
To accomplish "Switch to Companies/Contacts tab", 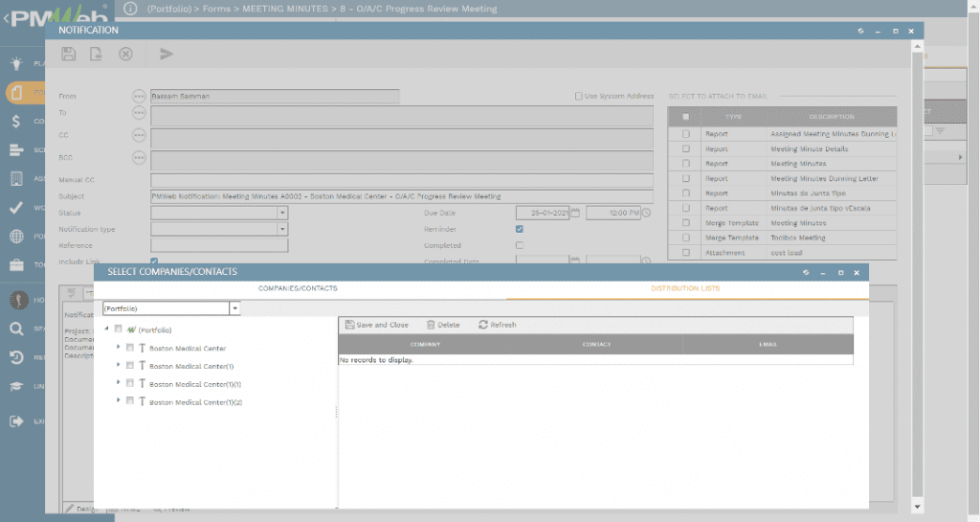I will point(299,289).
